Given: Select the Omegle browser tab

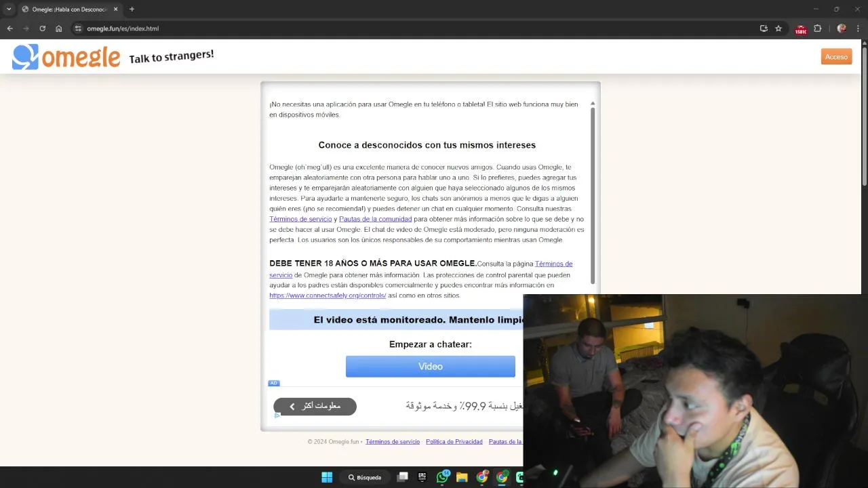Looking at the screenshot, I should (70, 9).
